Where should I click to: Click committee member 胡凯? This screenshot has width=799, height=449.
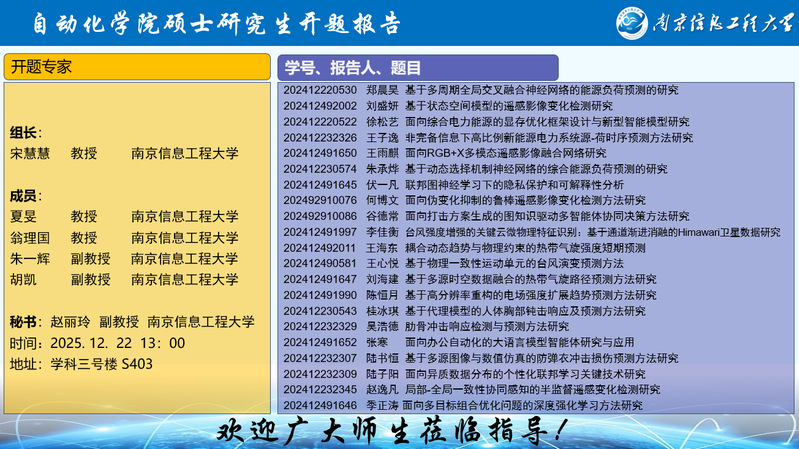click(23, 280)
